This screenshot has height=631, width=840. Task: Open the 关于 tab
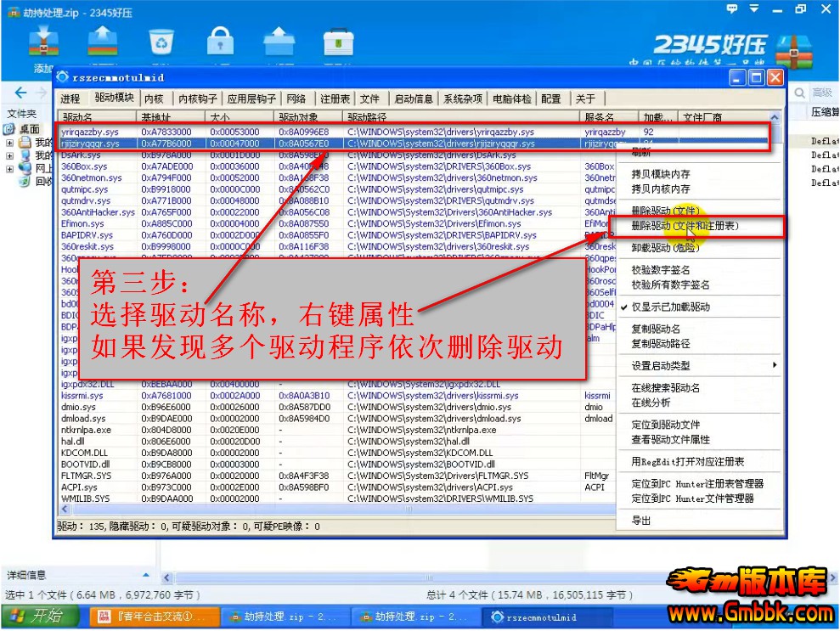585,99
